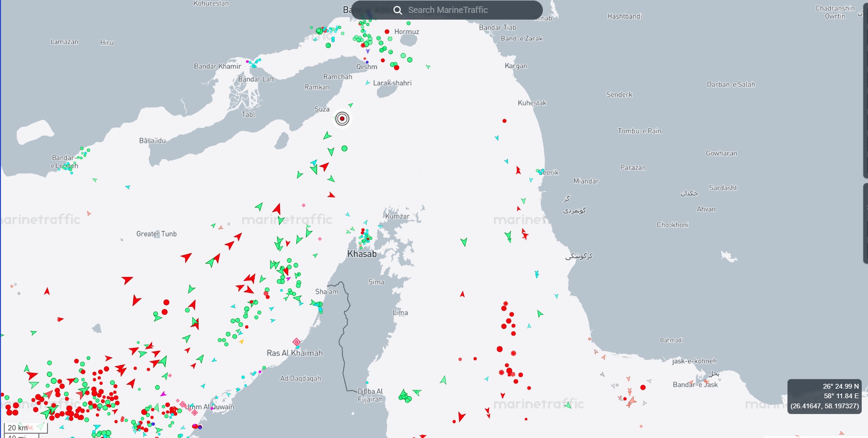
Task: Select the Senderk label
Action: pyautogui.click(x=620, y=94)
